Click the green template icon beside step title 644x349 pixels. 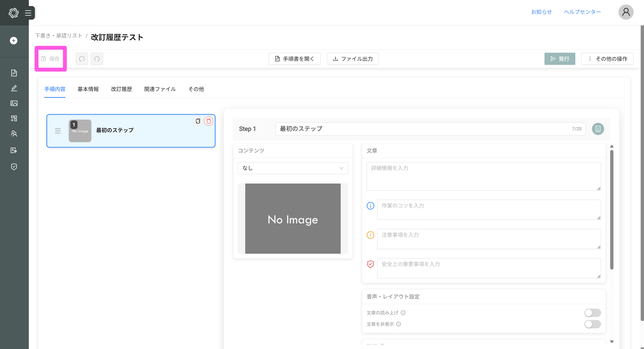point(598,129)
